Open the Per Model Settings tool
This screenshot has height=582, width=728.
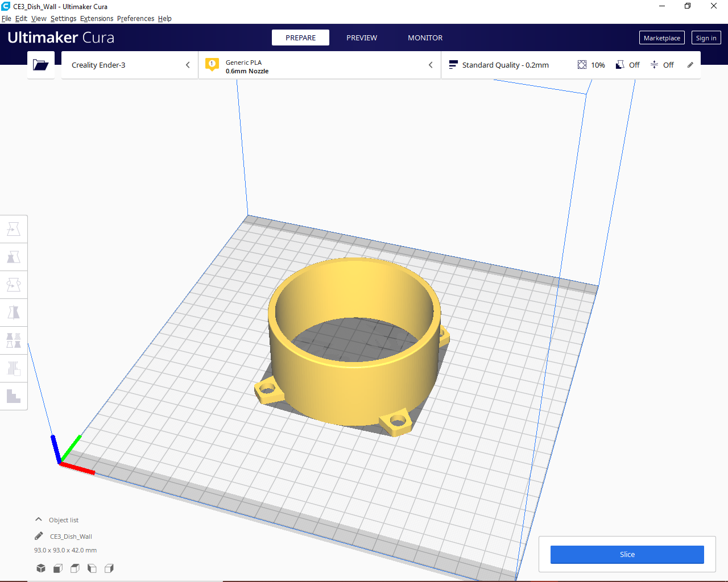pos(14,340)
